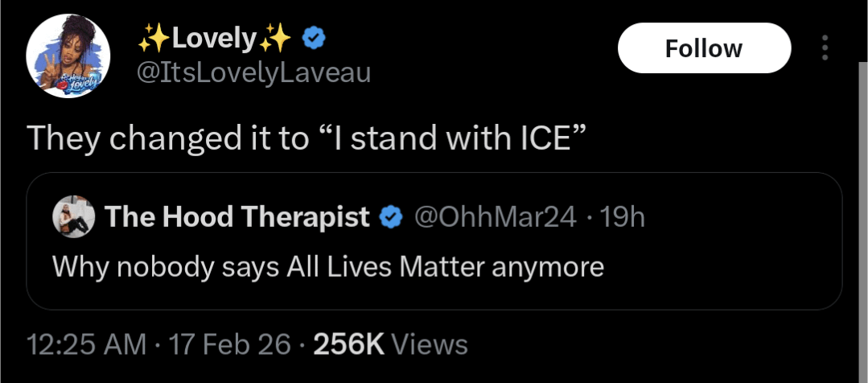Screen dimensions: 868x383
Task: Click The Hood Therapist display name
Action: (237, 217)
